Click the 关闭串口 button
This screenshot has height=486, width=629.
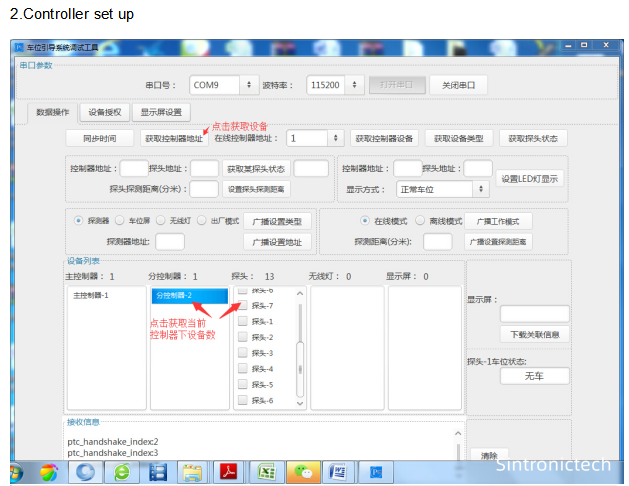tap(458, 85)
